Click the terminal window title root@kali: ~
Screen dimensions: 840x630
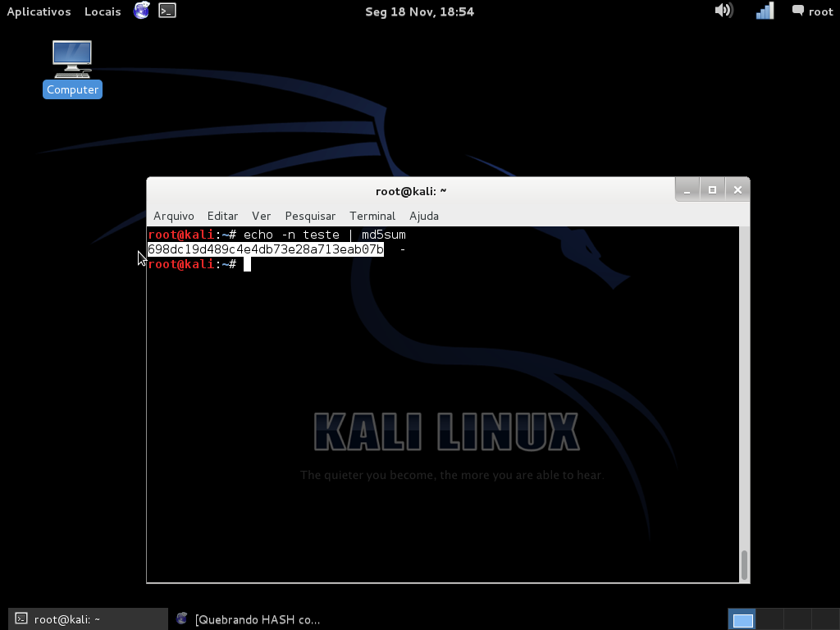(411, 191)
